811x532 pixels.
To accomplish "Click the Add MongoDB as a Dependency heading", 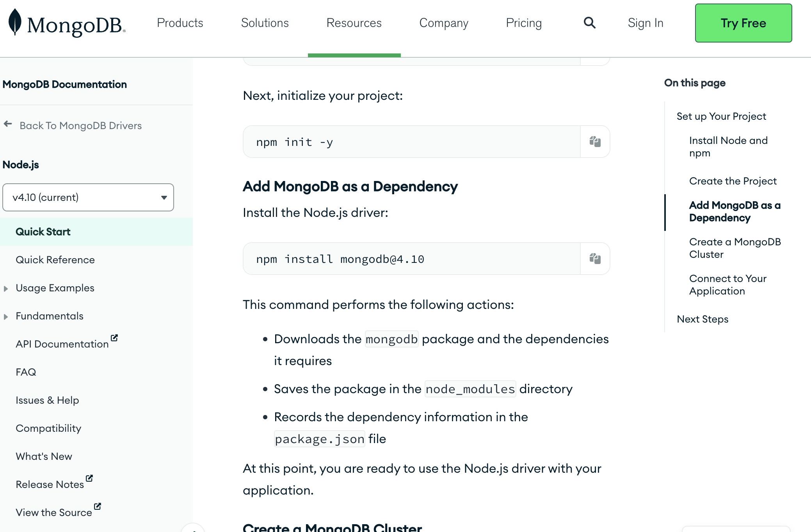I will tap(350, 186).
